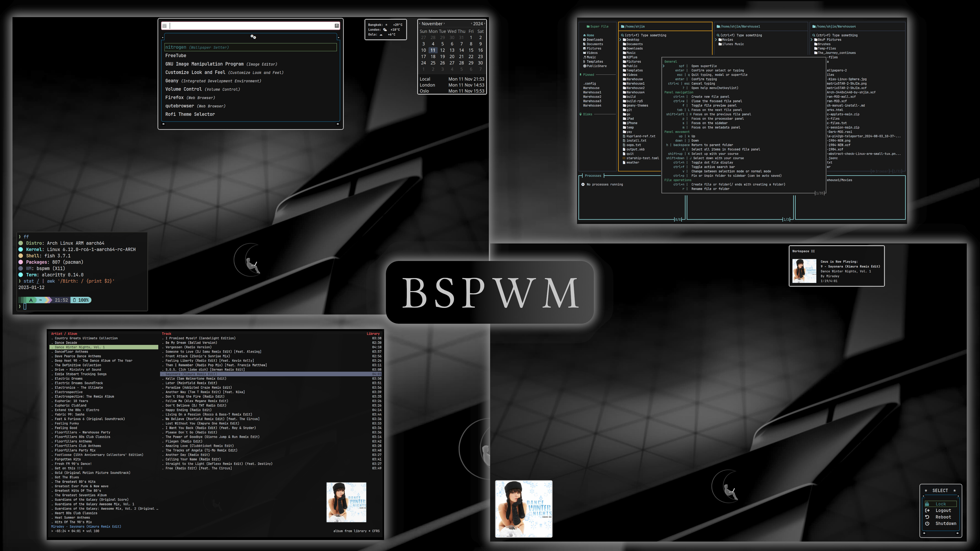
Task: Click the Videos clapperboard icon in the Super File sidebar
Action: point(584,53)
